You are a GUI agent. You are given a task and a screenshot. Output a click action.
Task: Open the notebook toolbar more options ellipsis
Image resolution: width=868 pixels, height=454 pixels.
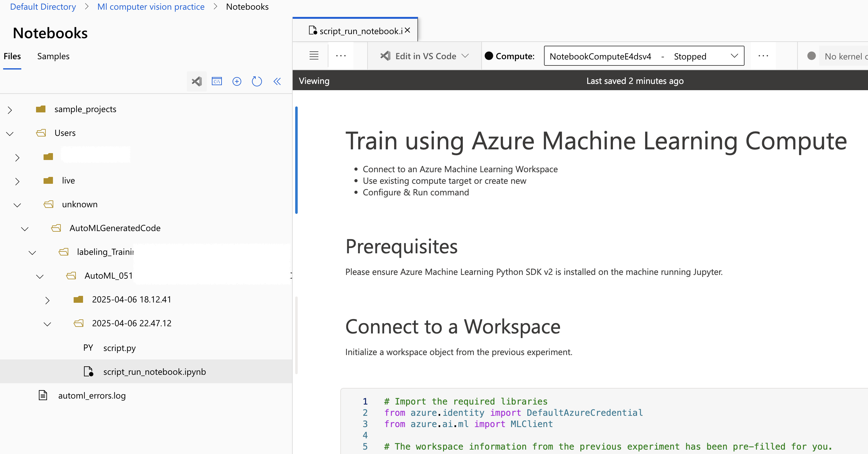coord(341,55)
